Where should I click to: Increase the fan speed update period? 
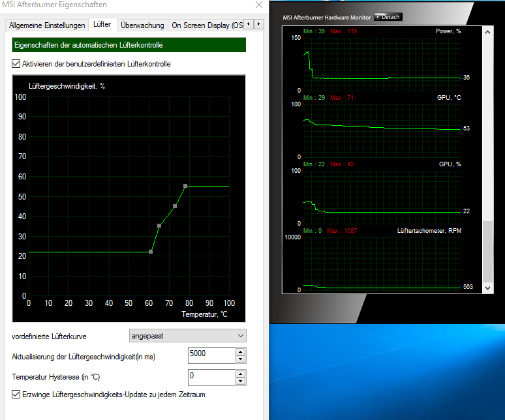[241, 352]
